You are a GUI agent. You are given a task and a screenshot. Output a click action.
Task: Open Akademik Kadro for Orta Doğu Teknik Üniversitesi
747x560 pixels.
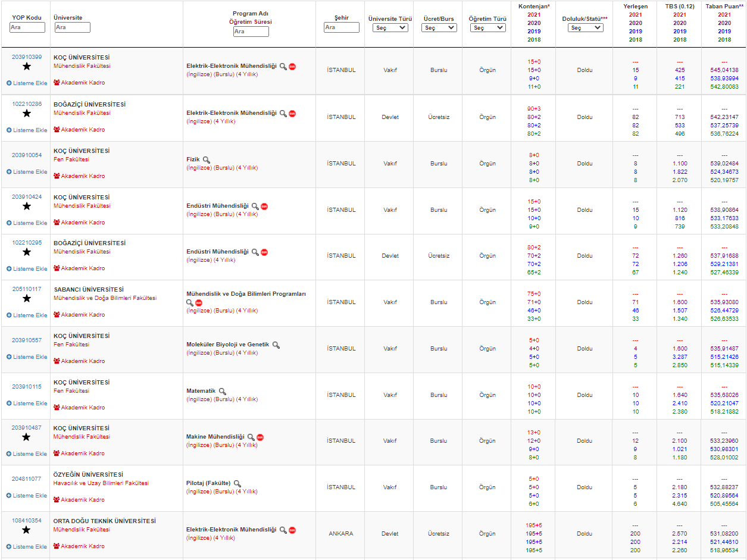(79, 546)
